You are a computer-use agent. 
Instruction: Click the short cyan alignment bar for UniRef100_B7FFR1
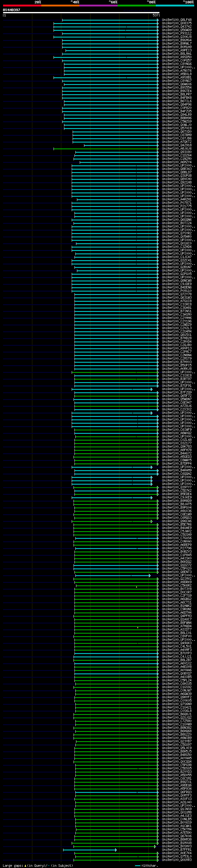(90, 850)
